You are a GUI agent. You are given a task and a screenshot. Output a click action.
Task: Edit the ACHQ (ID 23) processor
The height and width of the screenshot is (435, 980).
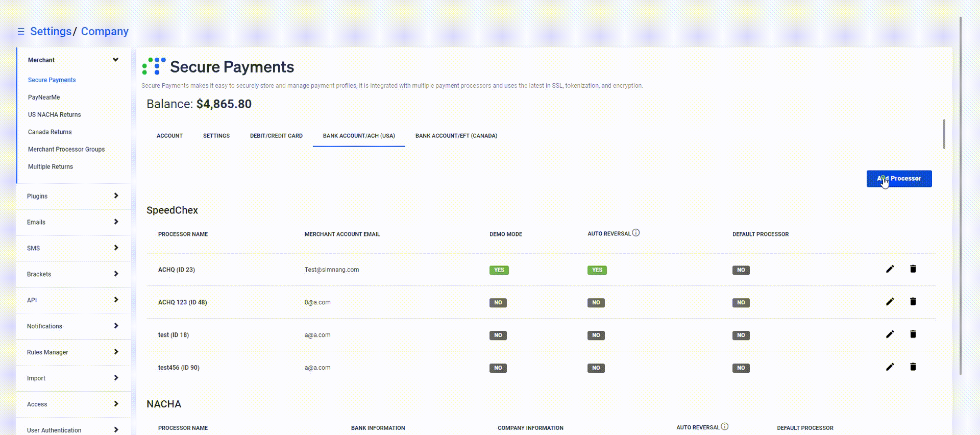[890, 269]
